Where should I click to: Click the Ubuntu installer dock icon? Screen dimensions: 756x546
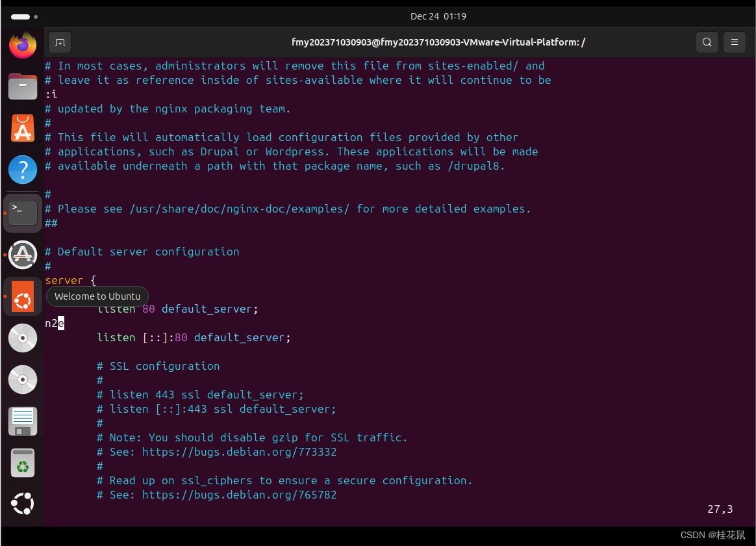23,297
